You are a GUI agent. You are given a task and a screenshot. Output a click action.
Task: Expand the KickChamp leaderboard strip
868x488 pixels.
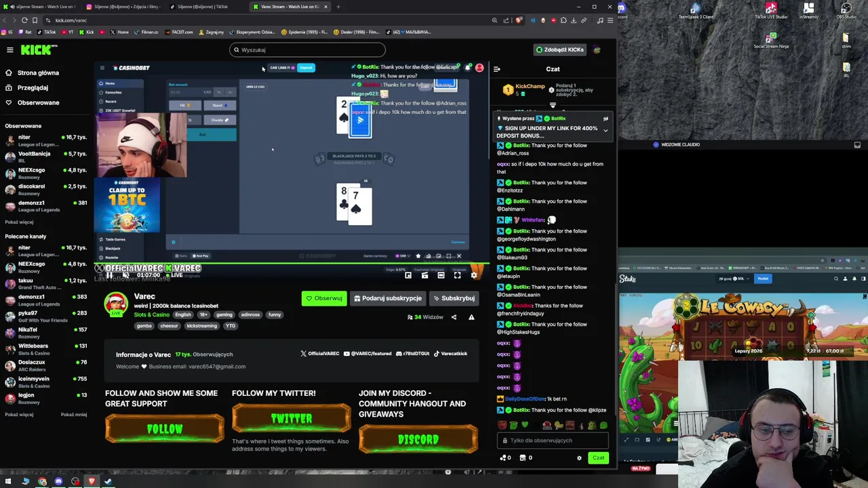pos(553,105)
